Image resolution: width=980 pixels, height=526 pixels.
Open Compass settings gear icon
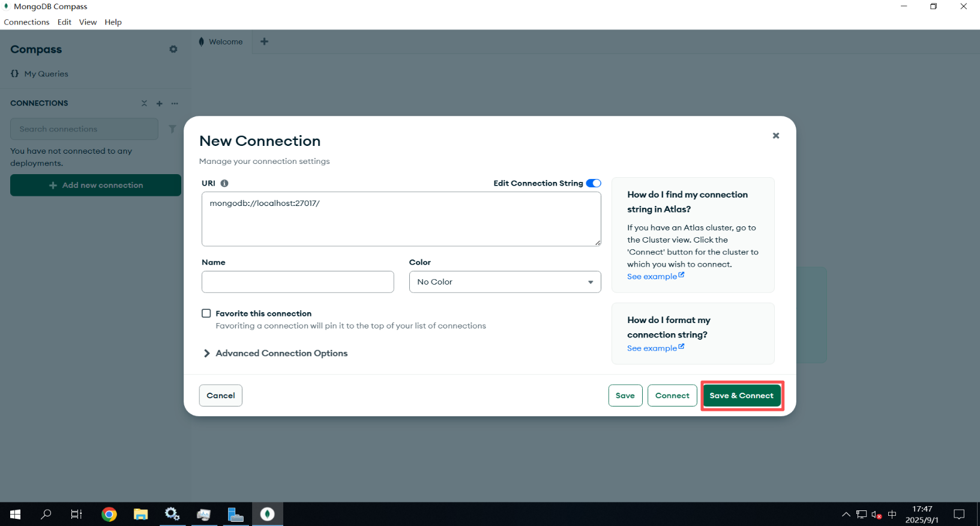pos(173,49)
